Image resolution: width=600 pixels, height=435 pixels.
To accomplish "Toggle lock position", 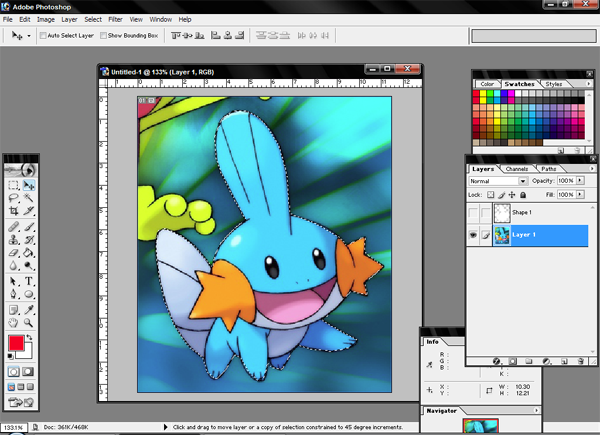I will [x=512, y=195].
